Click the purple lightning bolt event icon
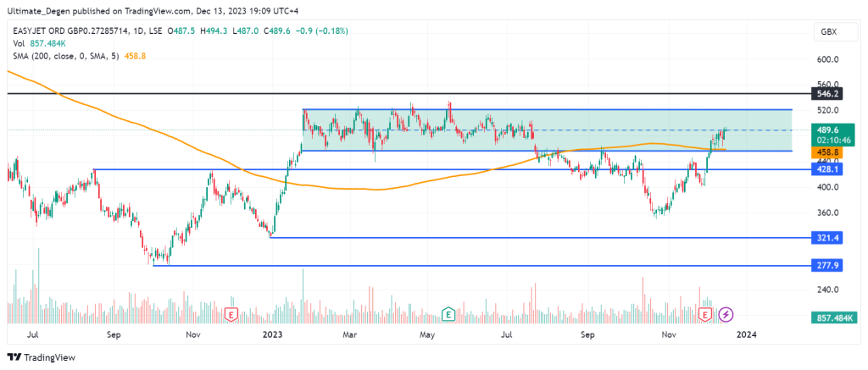 coord(726,315)
